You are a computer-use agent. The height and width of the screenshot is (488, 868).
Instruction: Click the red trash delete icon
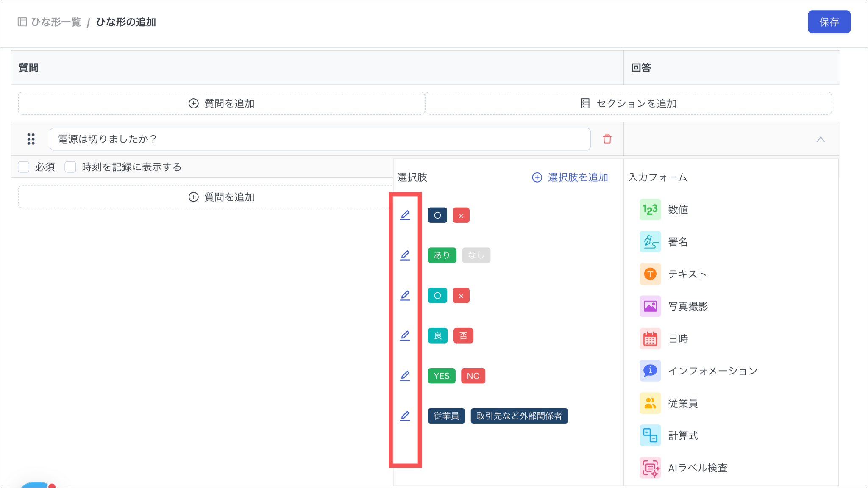point(607,139)
